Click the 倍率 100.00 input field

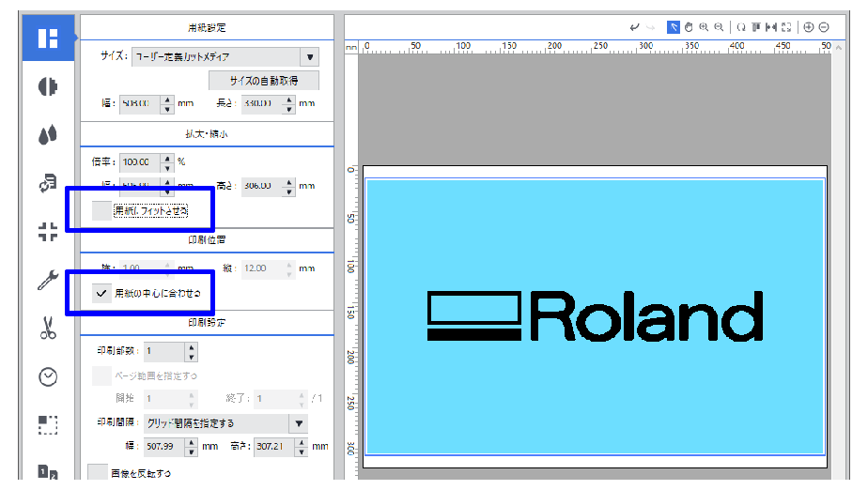(x=140, y=162)
